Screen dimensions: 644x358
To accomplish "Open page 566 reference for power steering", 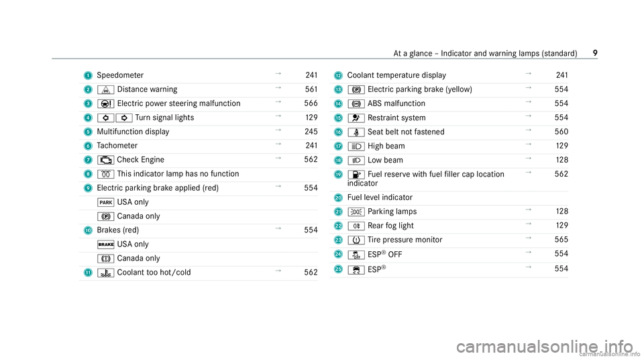I will (x=311, y=103).
